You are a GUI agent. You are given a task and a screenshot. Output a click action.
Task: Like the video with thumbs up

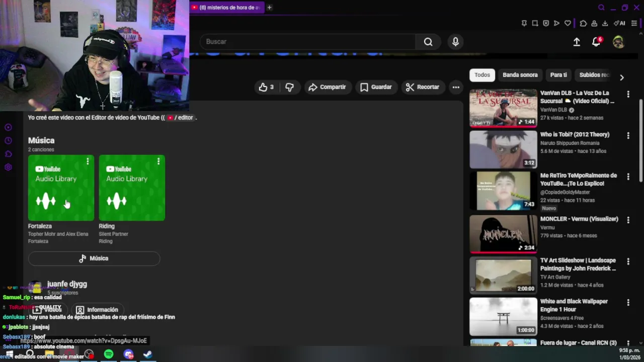point(266,87)
